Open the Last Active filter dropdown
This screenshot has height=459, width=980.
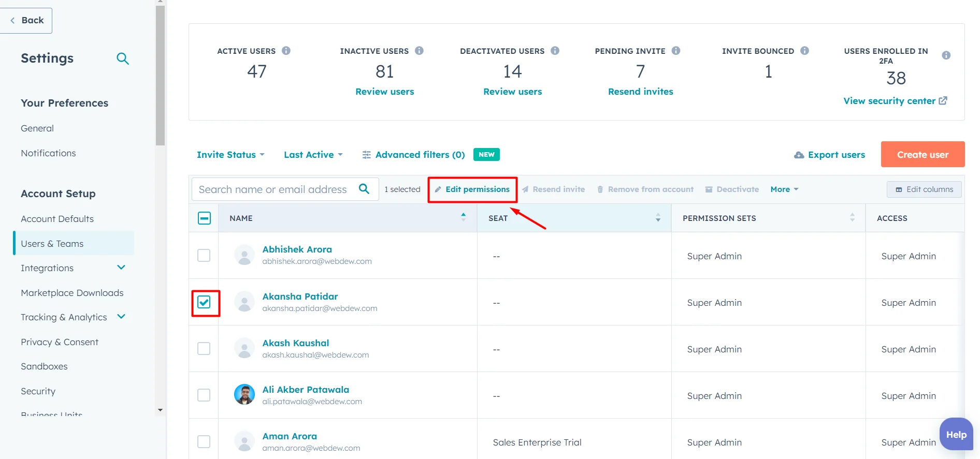313,155
